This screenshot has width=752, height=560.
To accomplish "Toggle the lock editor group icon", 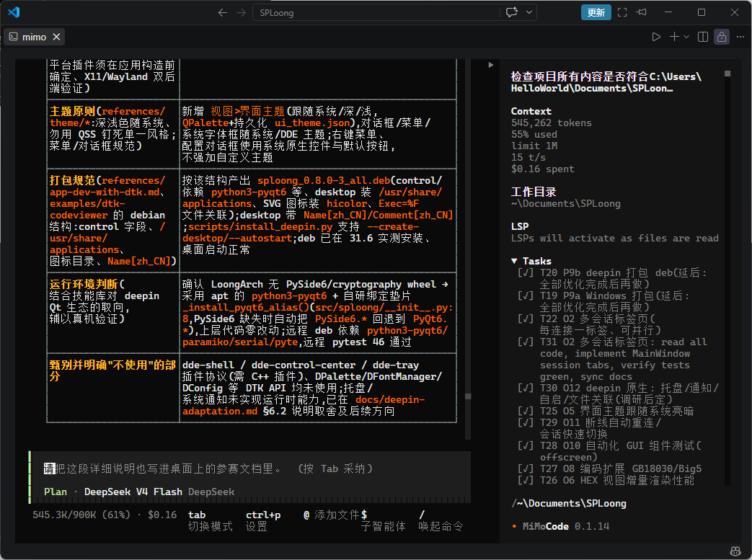I will click(722, 37).
